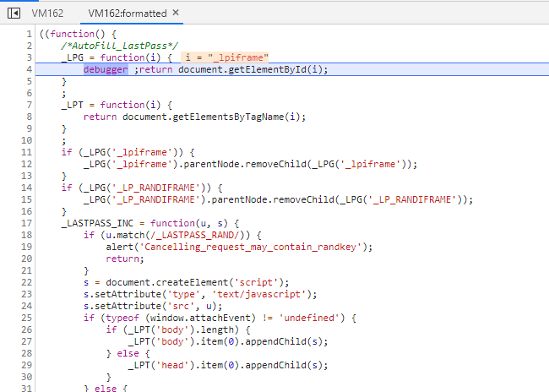Screen dimensions: 549x392
Task: Set breakpoint on line number 3
Action: 29,57
